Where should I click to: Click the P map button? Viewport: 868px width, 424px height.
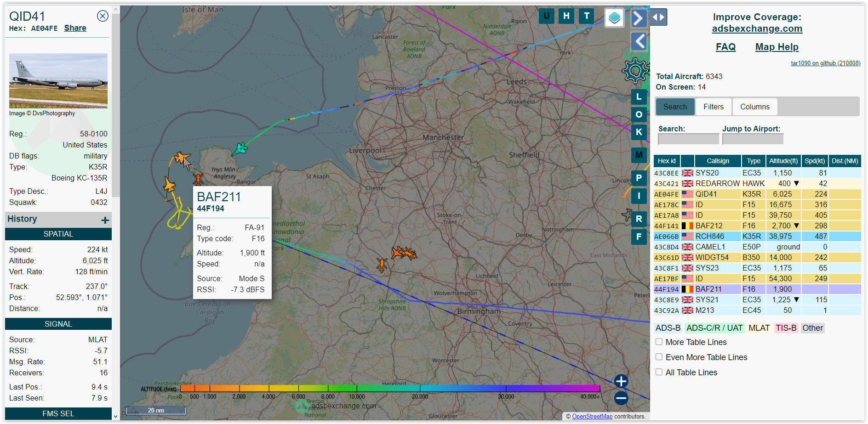point(639,178)
